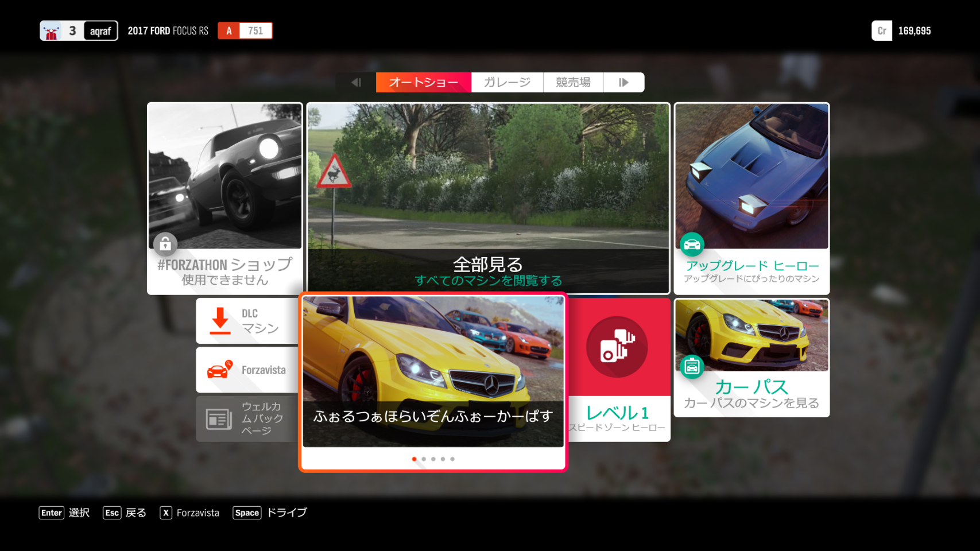Click the speed camera icon in red circle

(x=617, y=347)
